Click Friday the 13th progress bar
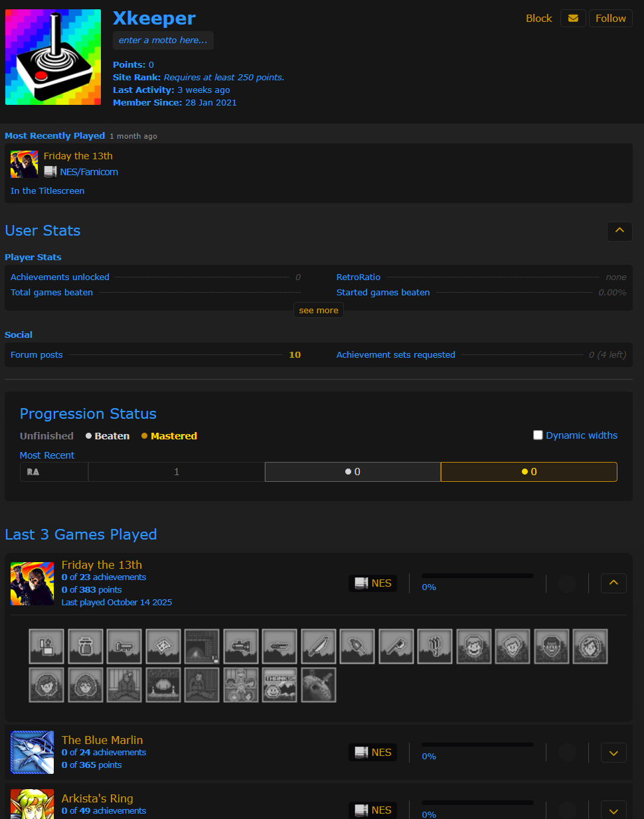Screen dimensions: 644x819 tap(477, 576)
